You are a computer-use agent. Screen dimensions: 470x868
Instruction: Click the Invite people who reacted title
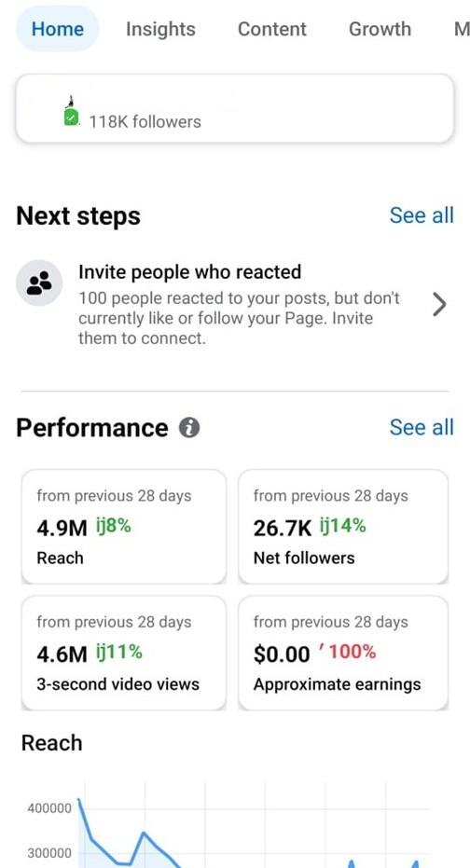click(x=190, y=272)
